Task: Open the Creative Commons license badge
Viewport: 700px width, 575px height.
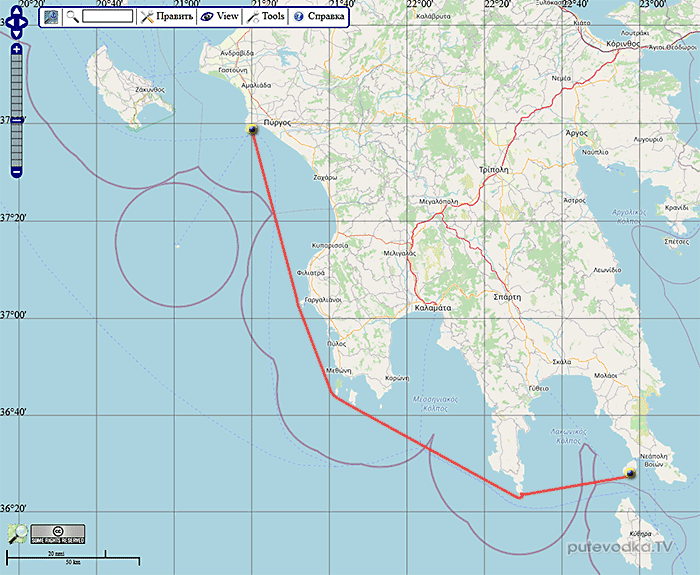Action: tap(58, 534)
